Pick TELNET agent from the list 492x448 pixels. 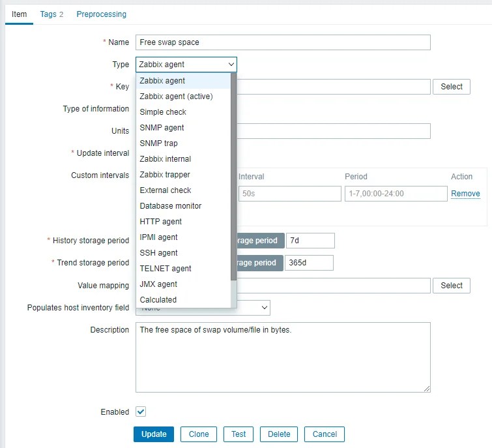point(183,269)
